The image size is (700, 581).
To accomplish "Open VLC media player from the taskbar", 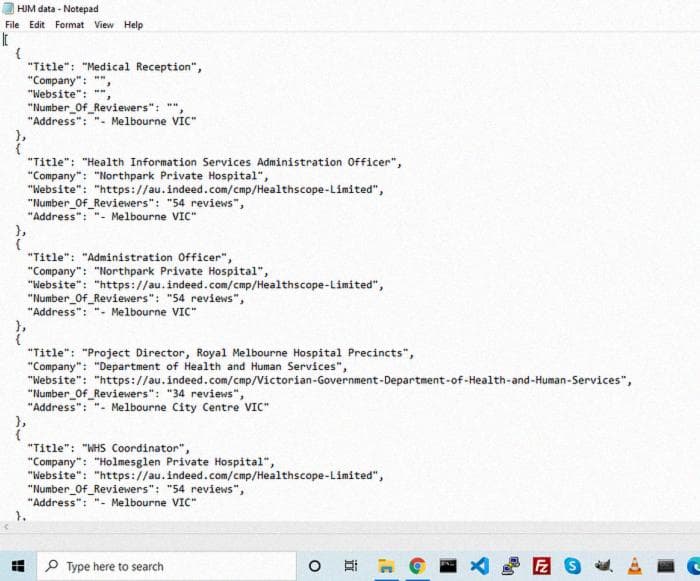I will click(634, 566).
